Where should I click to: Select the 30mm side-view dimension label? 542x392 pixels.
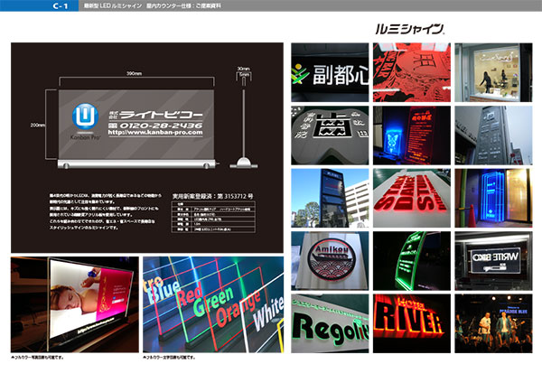point(244,69)
